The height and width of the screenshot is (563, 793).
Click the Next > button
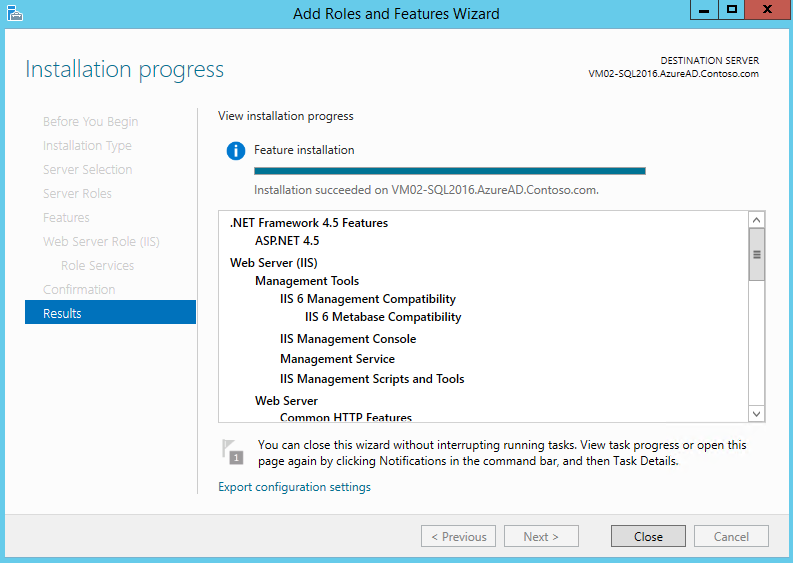541,536
